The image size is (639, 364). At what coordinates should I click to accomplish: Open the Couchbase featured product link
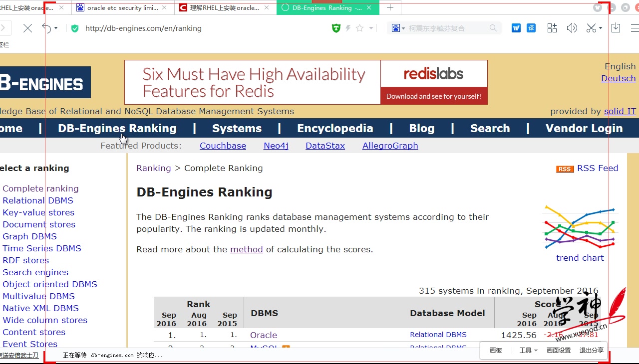(223, 146)
